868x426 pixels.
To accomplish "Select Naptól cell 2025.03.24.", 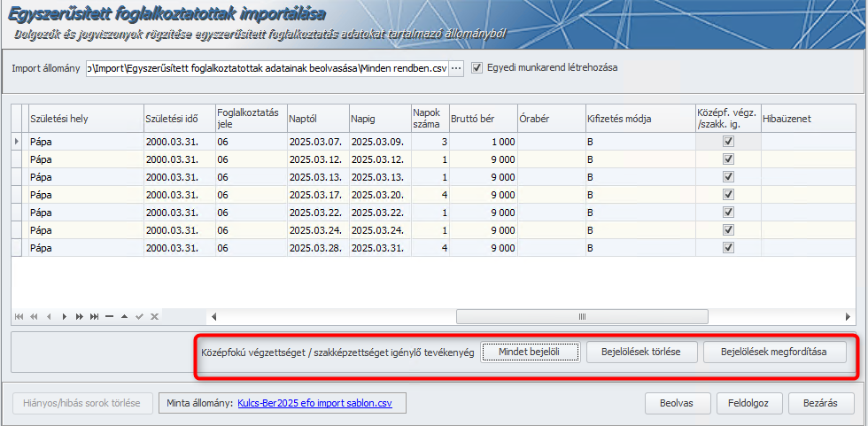I will coord(318,230).
